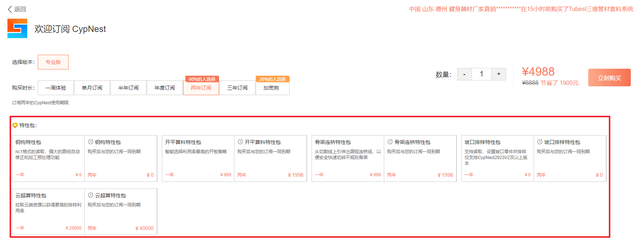Focus the 数量 quantity input field
The image size is (644, 245).
click(x=481, y=74)
